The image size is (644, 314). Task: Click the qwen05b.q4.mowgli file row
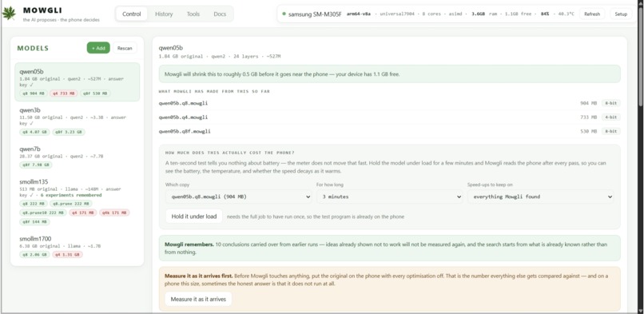click(389, 117)
